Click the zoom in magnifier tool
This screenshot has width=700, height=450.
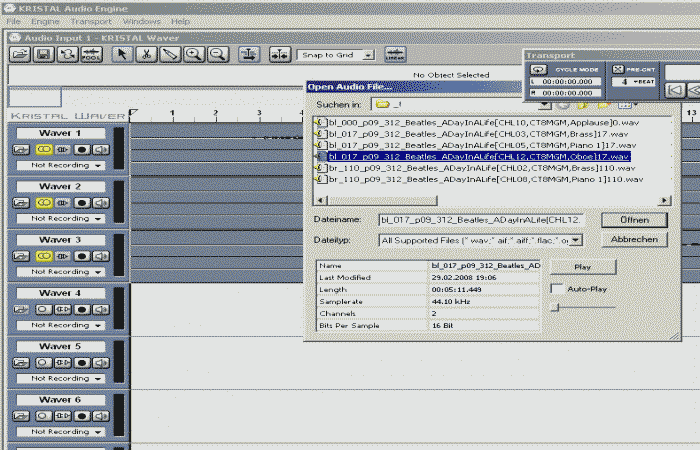click(x=193, y=54)
